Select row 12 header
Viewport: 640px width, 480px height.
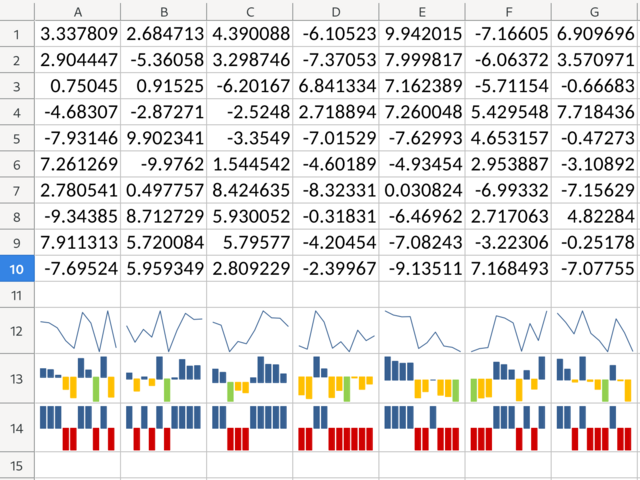tap(17, 331)
